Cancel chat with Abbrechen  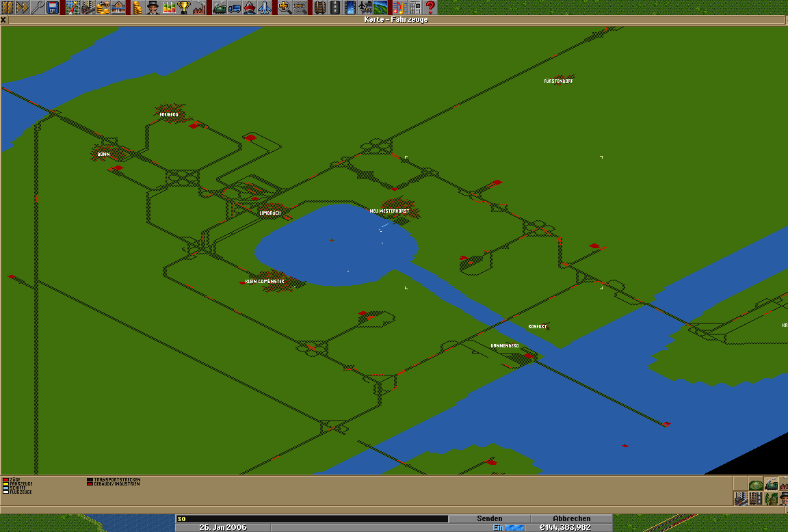pos(571,518)
